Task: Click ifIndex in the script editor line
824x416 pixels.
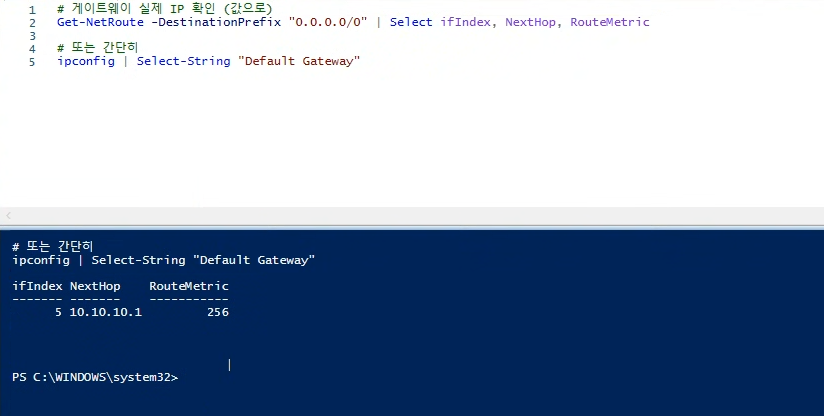Action: point(465,22)
